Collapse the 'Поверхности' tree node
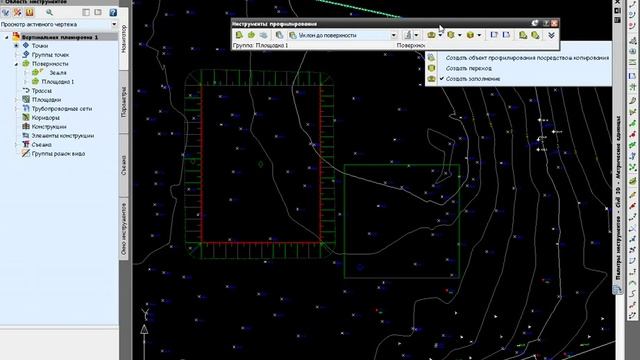640x360 pixels. click(16, 64)
